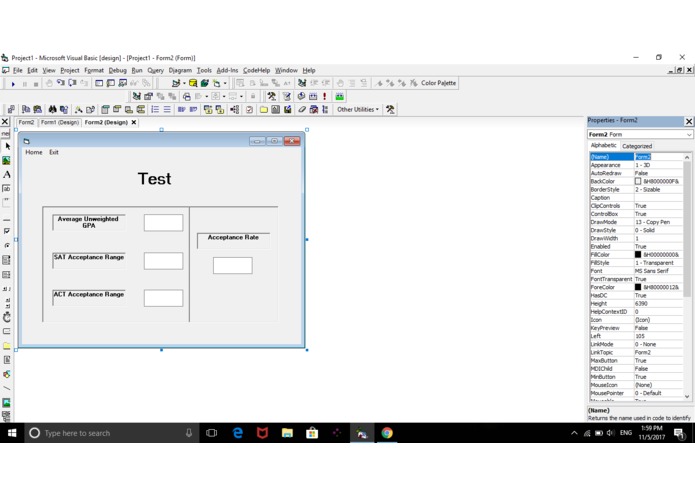Click the Task View icon on the taskbar
The height and width of the screenshot is (494, 695).
pos(212,433)
